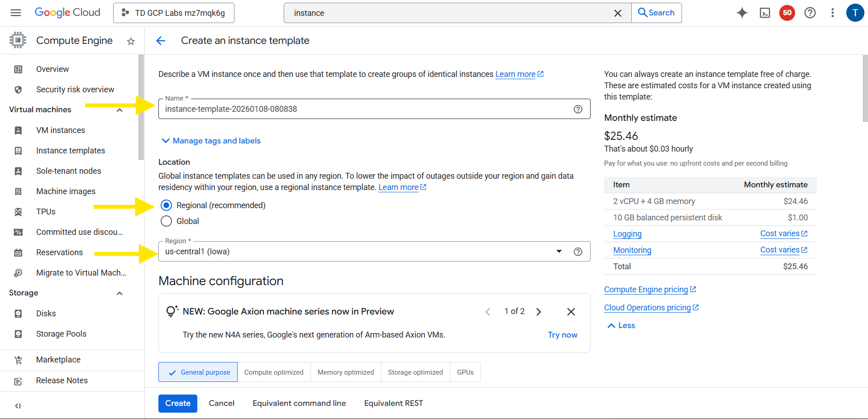
Task: Switch to the GPUs machine tab
Action: coord(465,372)
